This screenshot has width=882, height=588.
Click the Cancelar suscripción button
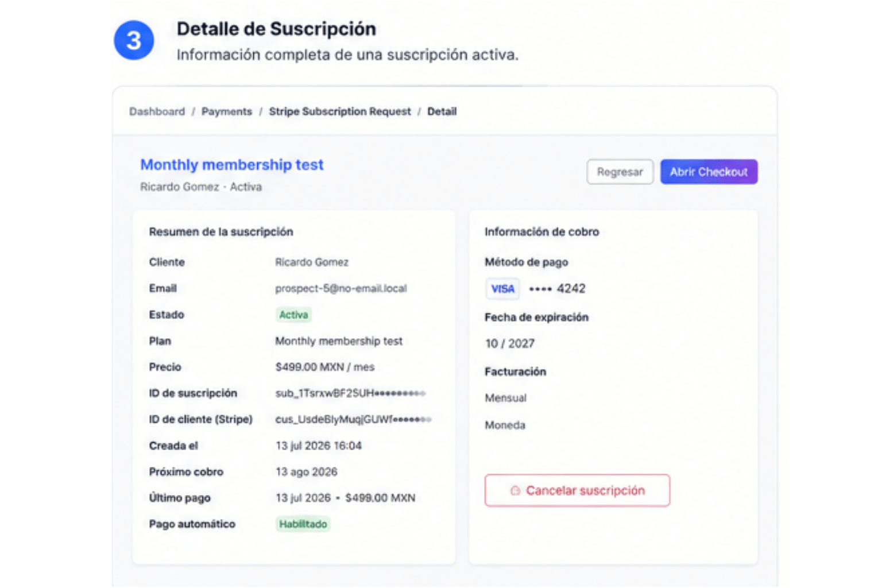(577, 490)
